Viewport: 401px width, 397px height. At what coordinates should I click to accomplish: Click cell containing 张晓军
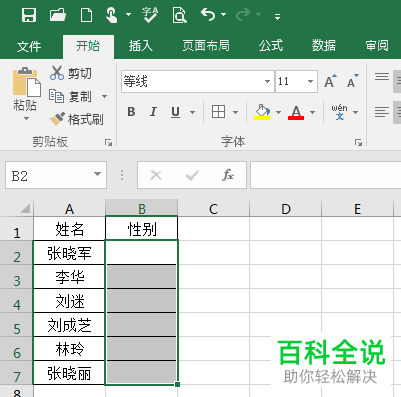tap(69, 253)
